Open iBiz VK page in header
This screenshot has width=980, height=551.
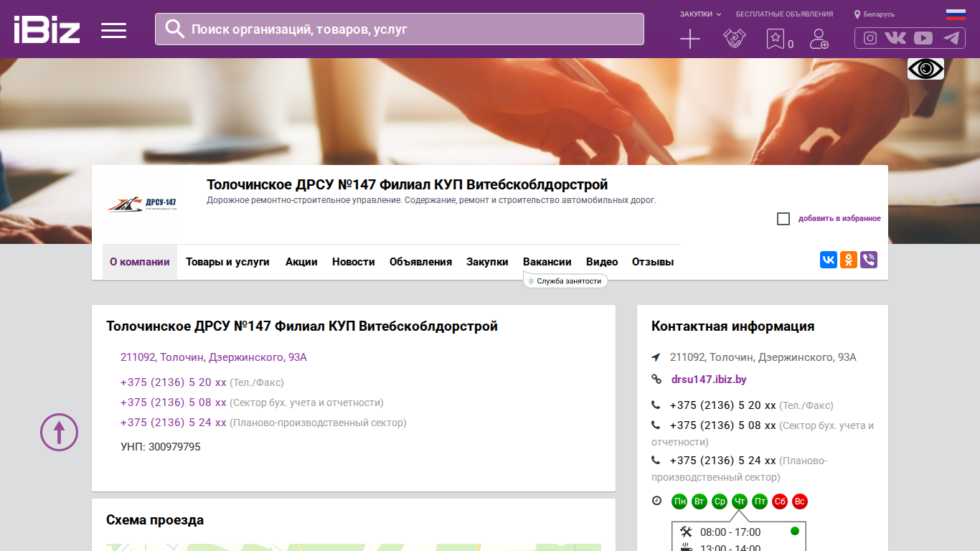(895, 39)
